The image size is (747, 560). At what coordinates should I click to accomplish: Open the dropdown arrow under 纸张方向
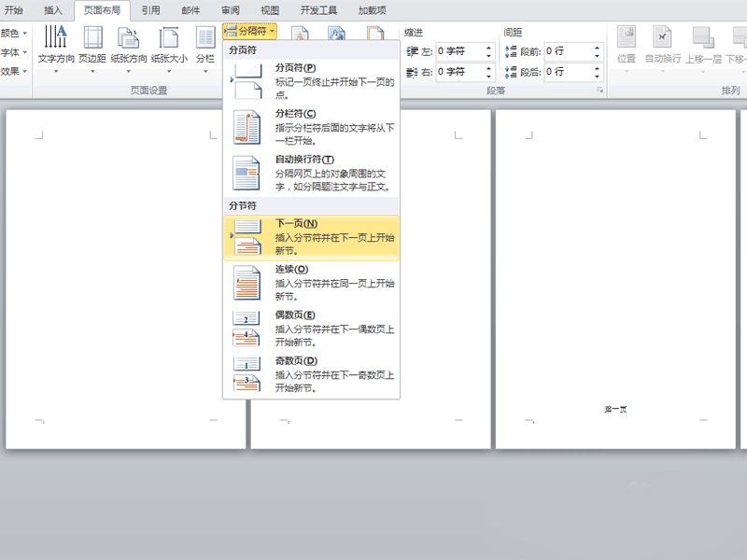128,72
